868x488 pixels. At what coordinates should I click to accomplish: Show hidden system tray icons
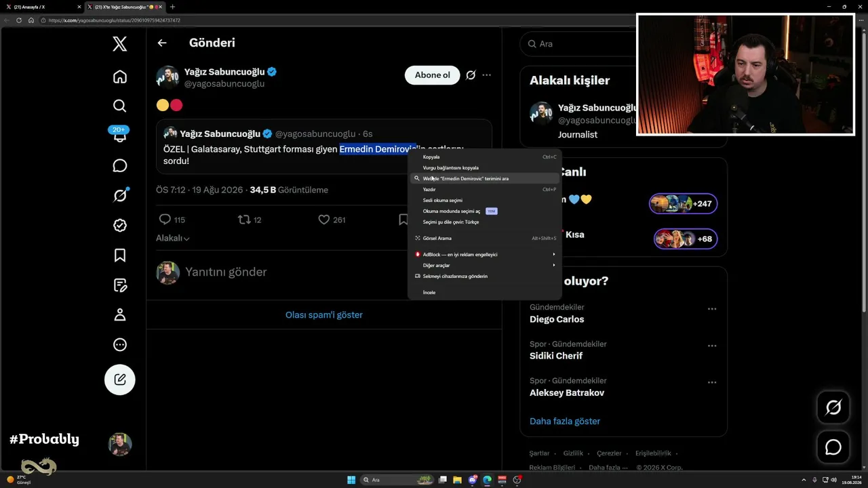click(804, 480)
